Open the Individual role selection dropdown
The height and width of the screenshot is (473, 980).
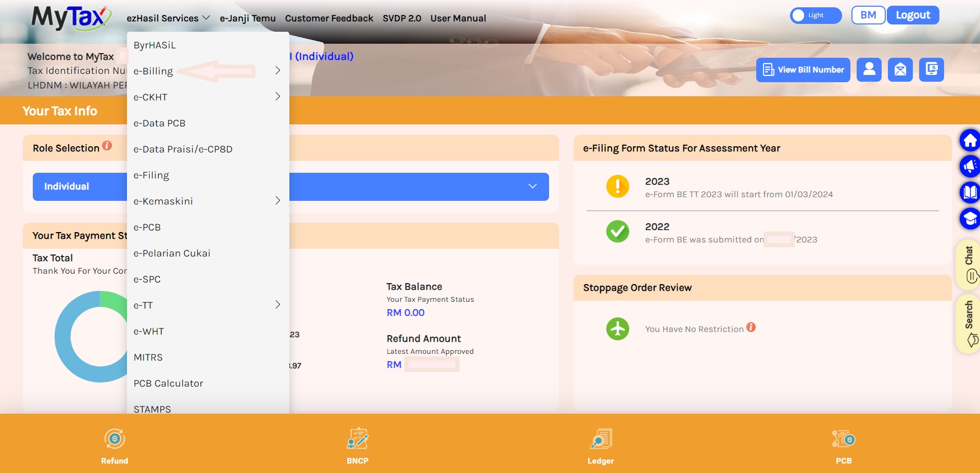(532, 186)
